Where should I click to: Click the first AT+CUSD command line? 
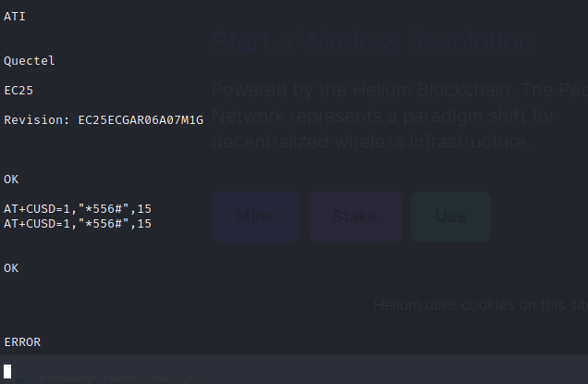tap(78, 209)
